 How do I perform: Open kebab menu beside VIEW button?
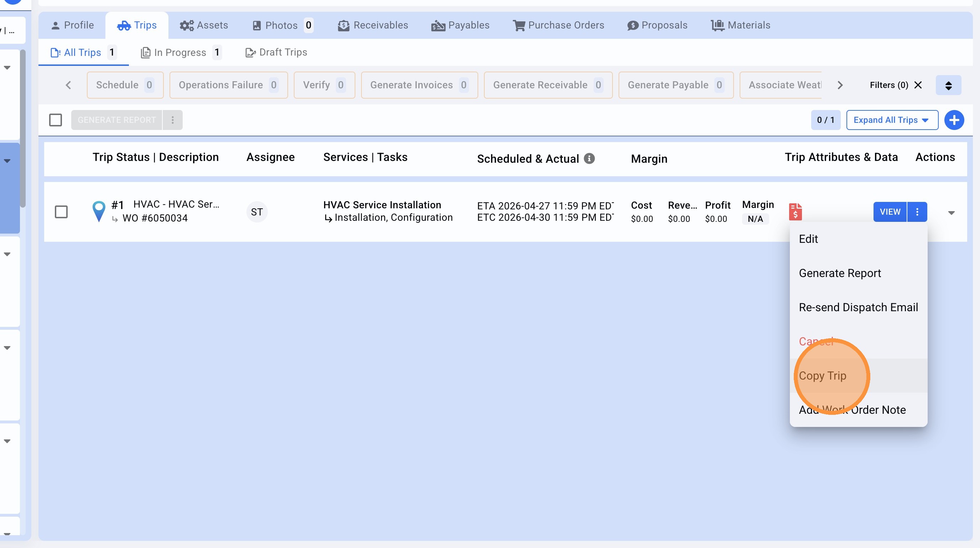(x=917, y=212)
